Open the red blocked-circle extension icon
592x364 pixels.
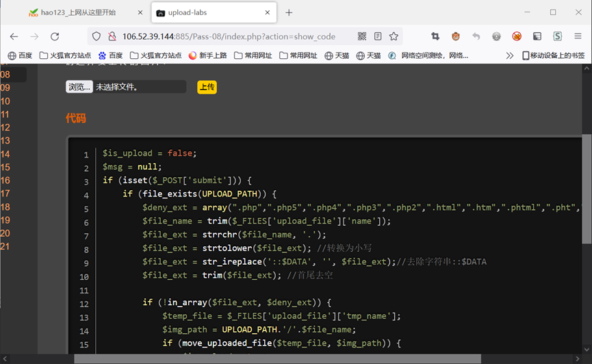tap(517, 36)
